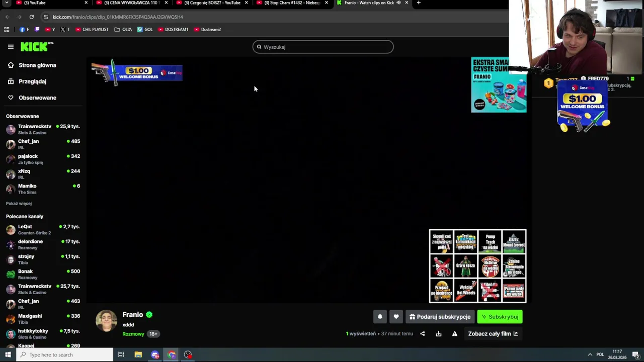The width and height of the screenshot is (644, 362).
Task: Switch to CENA WYWOŁAWCZA tab
Action: point(132,3)
